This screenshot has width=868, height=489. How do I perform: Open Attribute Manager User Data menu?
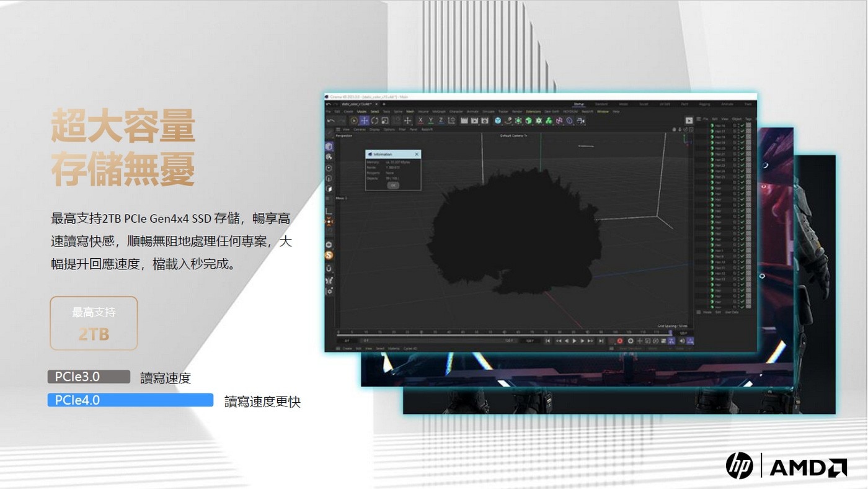tap(732, 312)
